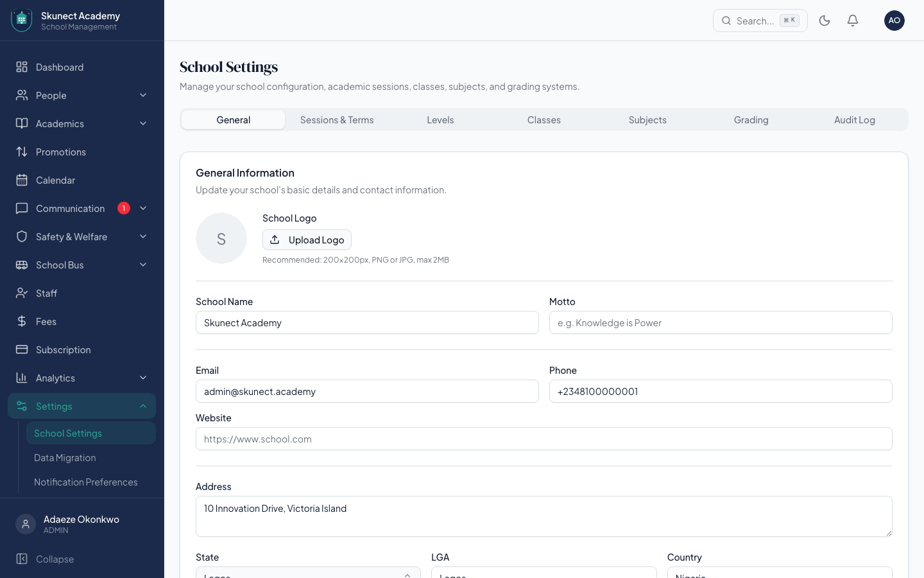This screenshot has width=924, height=578.
Task: Click the Communication unread badge showing 1
Action: (x=124, y=208)
